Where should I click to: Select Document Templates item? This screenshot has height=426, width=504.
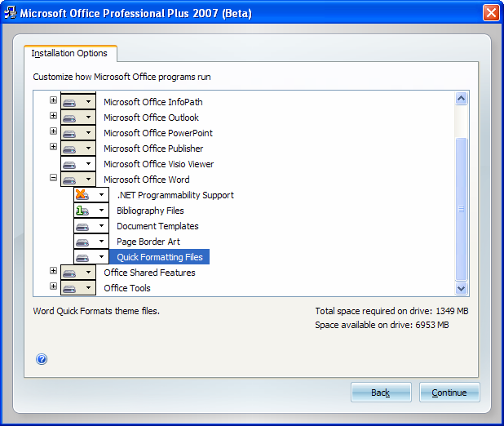[x=157, y=226]
